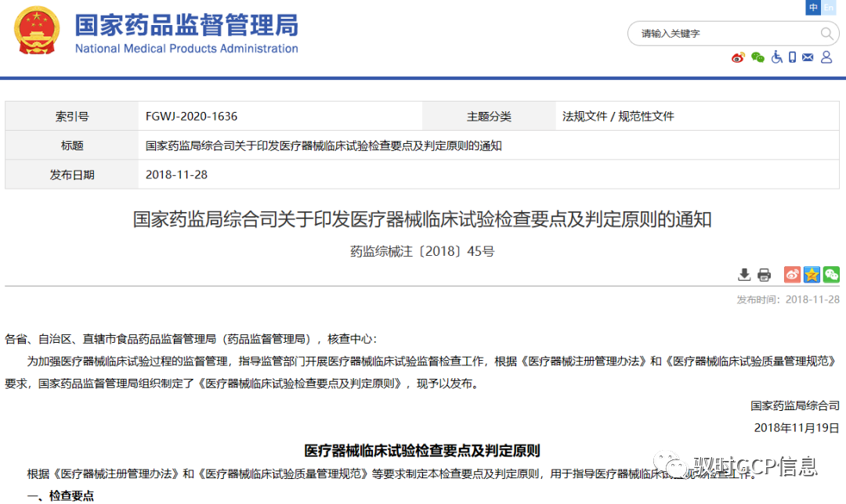
Task: Switch site language to English via En tab
Action: click(829, 7)
